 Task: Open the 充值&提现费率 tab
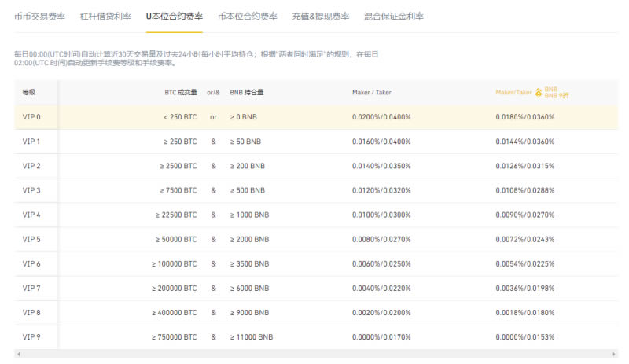[320, 16]
